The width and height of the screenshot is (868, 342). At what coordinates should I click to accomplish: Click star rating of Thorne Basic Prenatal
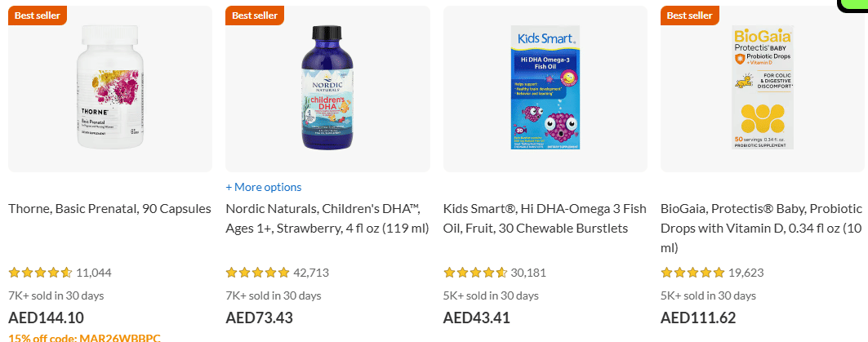click(x=40, y=273)
